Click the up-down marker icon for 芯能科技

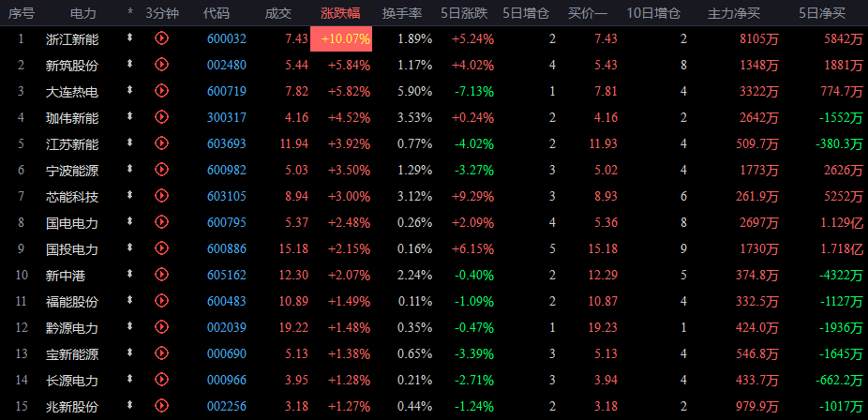pyautogui.click(x=130, y=195)
